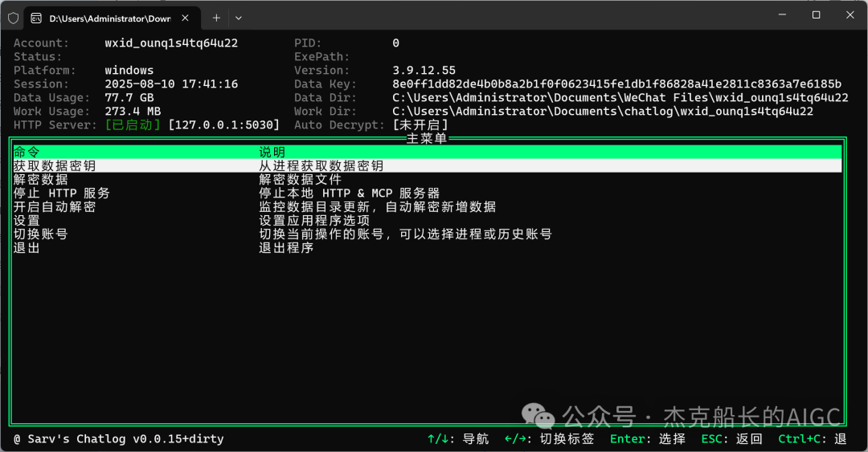This screenshot has height=452, width=868.
Task: Click account value wxid_ounq1s4tq64u22
Action: (171, 43)
